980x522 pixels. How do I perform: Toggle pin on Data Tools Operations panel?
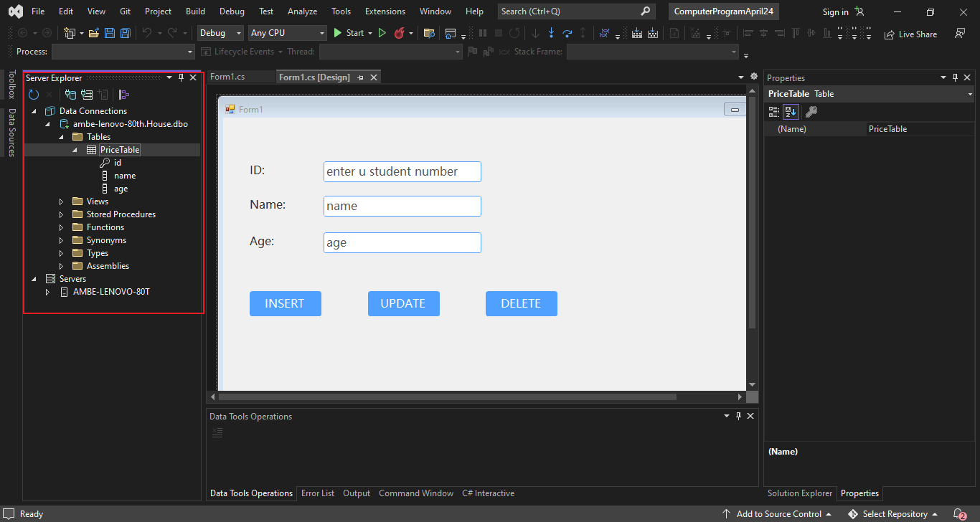point(739,416)
